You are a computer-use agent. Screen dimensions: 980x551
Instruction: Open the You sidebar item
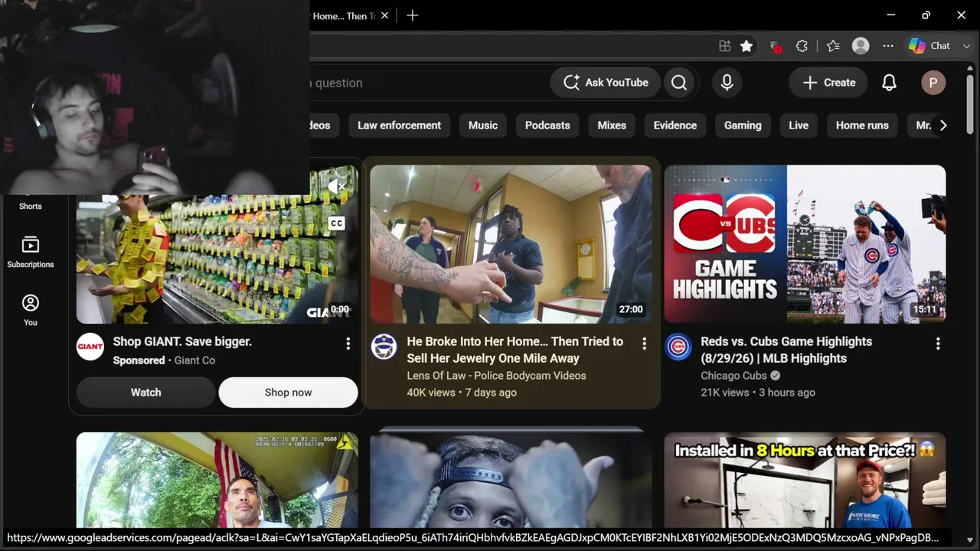tap(31, 310)
